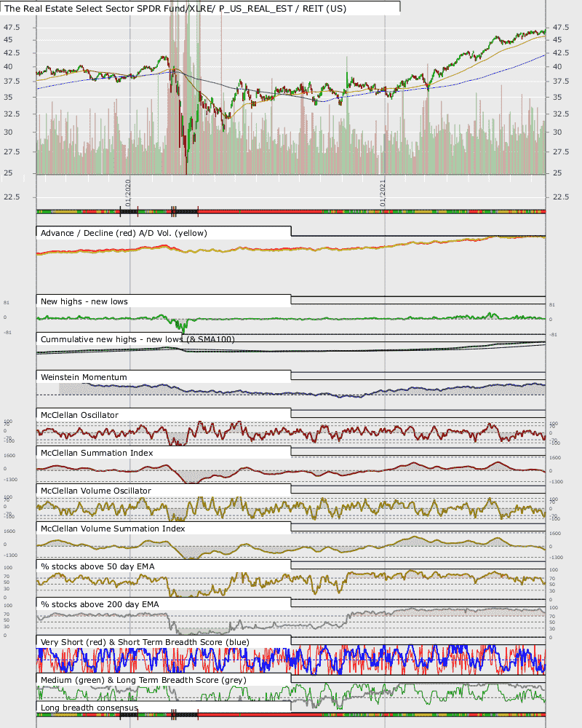Select the 'Weinstein Momentum' panel label
This screenshot has height=728, width=582.
(x=84, y=377)
